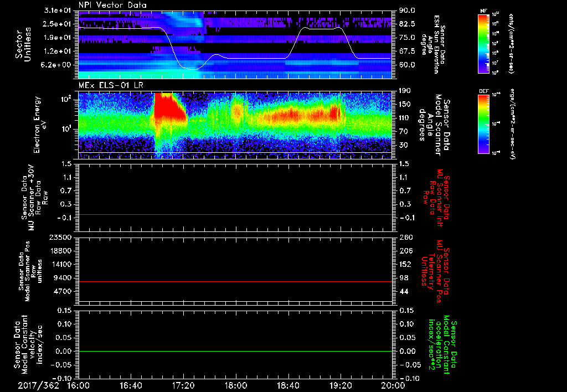Click the 'ergs/(cm**2-sr-sec-eV)' color bar units
The width and height of the screenshot is (567, 392).
click(x=512, y=123)
